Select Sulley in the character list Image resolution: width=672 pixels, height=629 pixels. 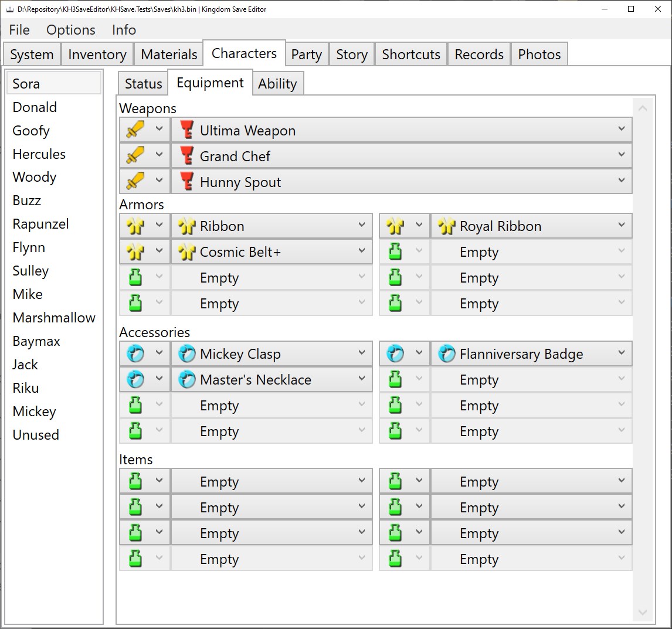[x=54, y=271]
